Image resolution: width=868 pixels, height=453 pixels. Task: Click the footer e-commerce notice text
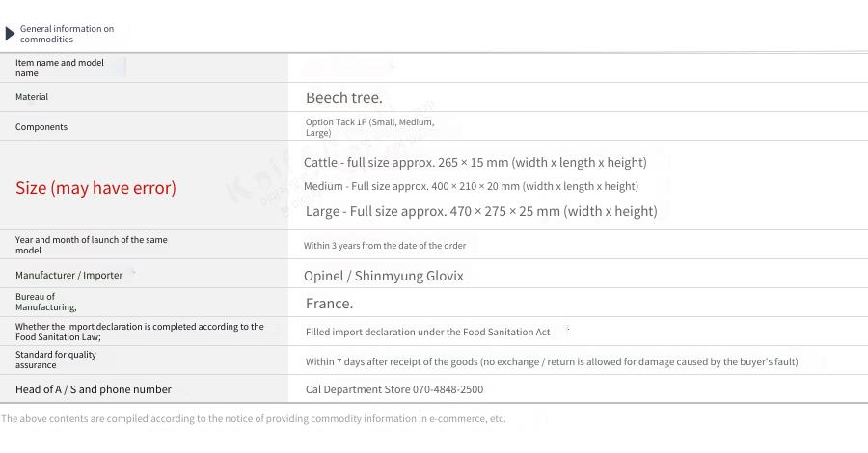click(x=253, y=418)
